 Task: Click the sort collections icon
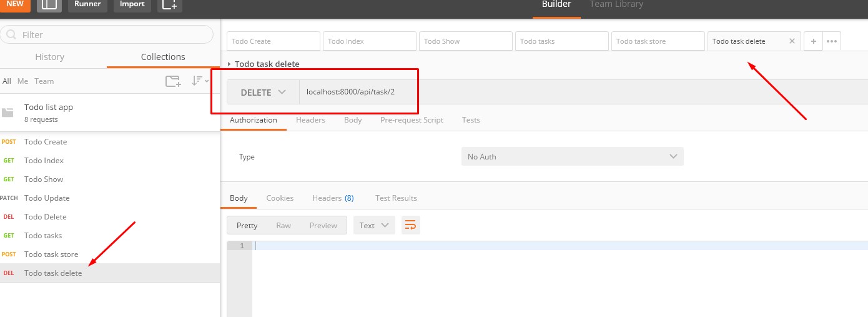coord(199,81)
